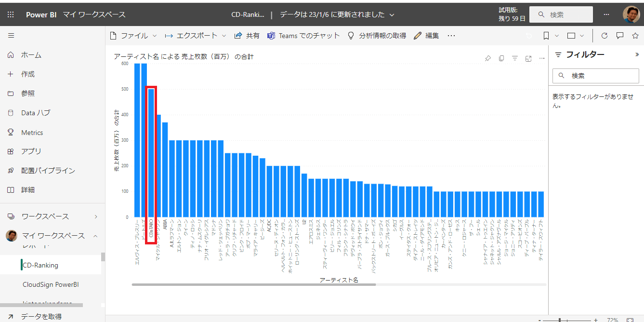This screenshot has width=644, height=322.
Task: Click マイ ワークスペース in top header
Action: (x=94, y=14)
